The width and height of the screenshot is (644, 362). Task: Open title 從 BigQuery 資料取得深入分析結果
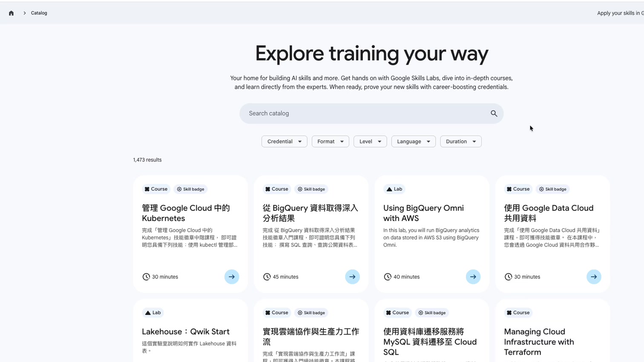click(x=310, y=213)
